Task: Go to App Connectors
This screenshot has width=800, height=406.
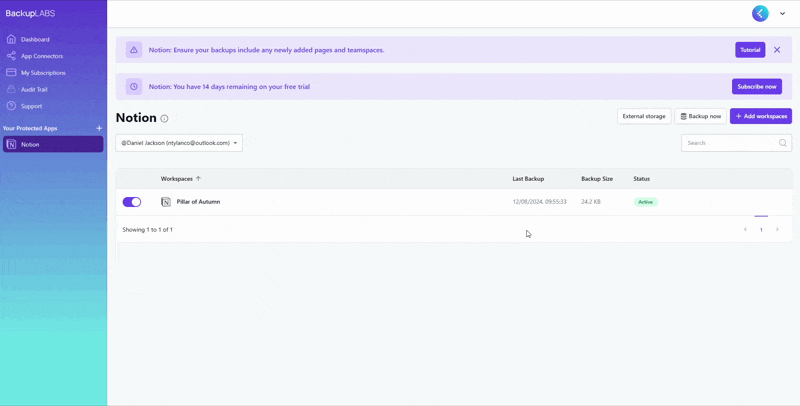Action: pyautogui.click(x=42, y=56)
